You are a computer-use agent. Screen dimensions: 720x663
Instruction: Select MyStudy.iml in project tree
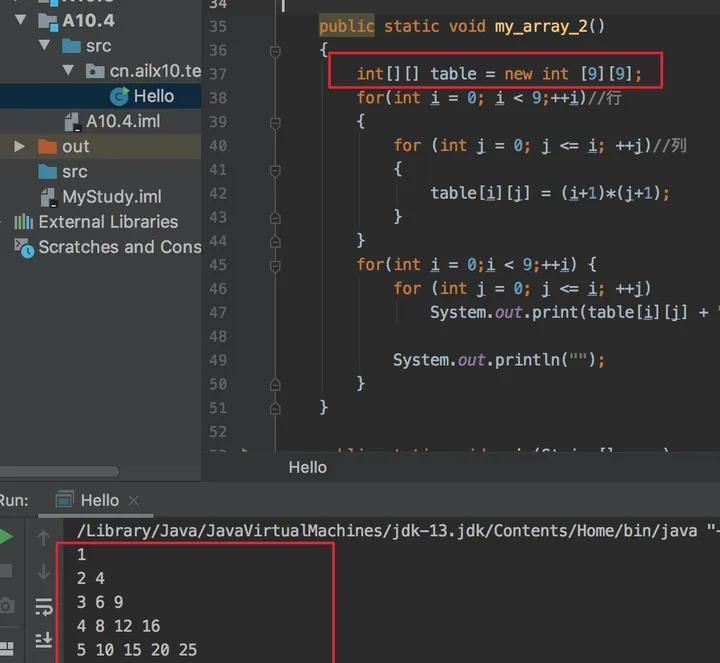pos(111,197)
